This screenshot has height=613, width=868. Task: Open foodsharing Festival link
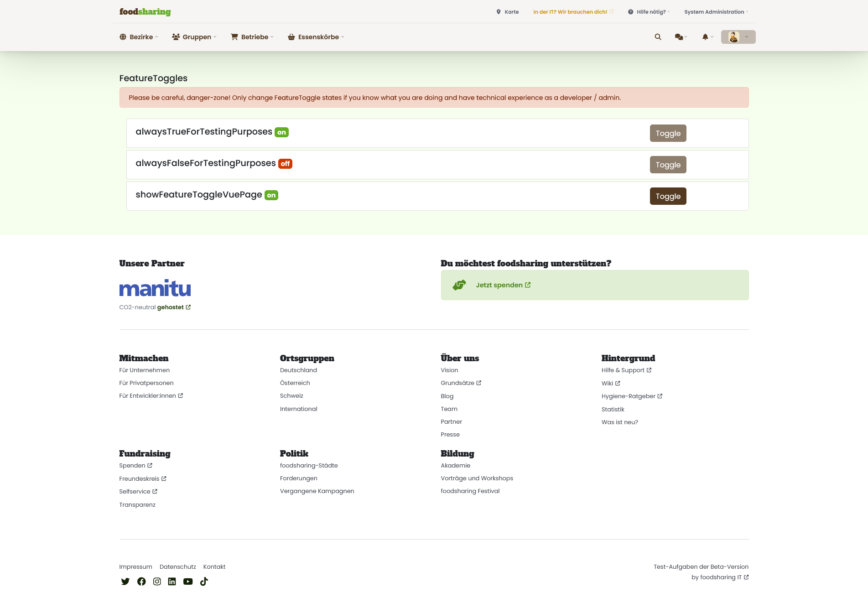pyautogui.click(x=470, y=491)
